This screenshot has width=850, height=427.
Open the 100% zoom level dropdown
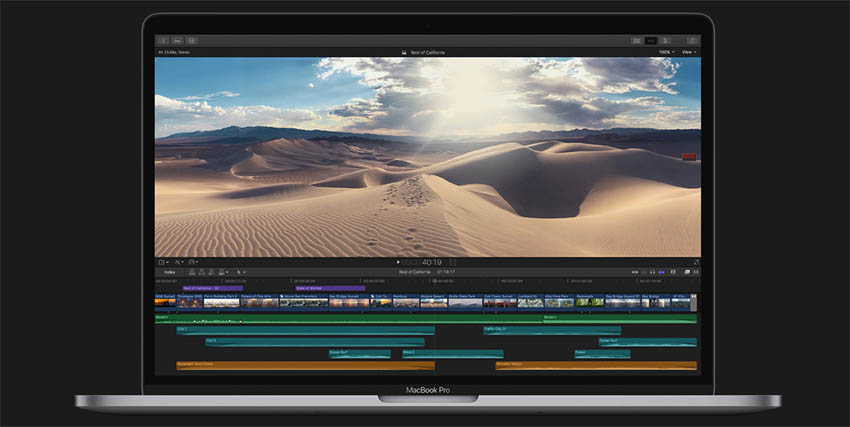(x=665, y=52)
